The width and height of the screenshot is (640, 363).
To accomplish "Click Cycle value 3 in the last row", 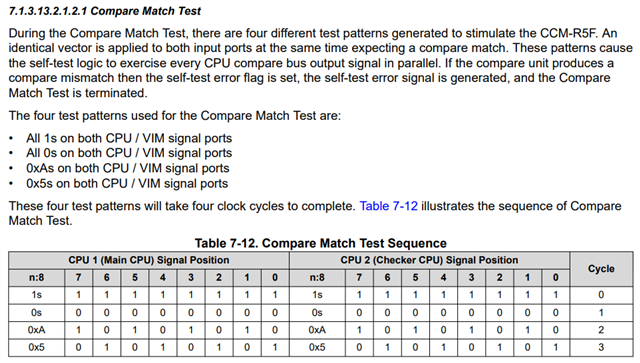I will coord(601,347).
